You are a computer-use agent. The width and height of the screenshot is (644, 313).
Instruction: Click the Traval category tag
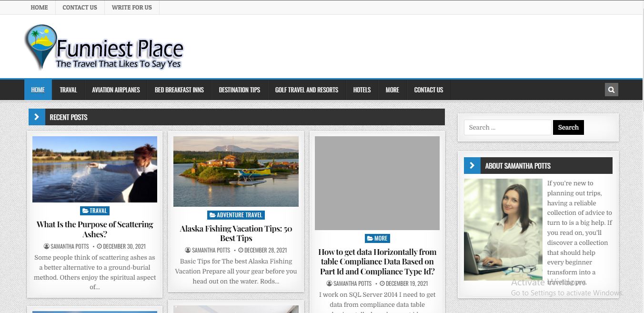[95, 211]
